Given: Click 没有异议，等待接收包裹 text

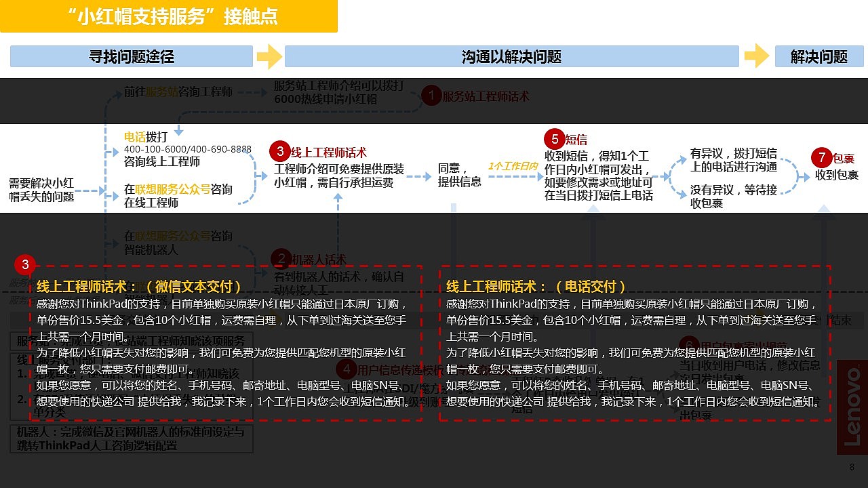Looking at the screenshot, I should 734,197.
